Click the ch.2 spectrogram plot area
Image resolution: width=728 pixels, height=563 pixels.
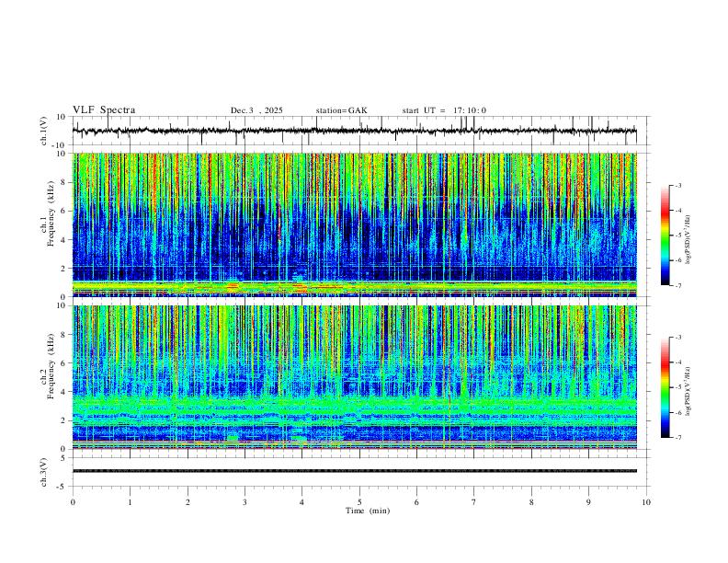pyautogui.click(x=355, y=377)
